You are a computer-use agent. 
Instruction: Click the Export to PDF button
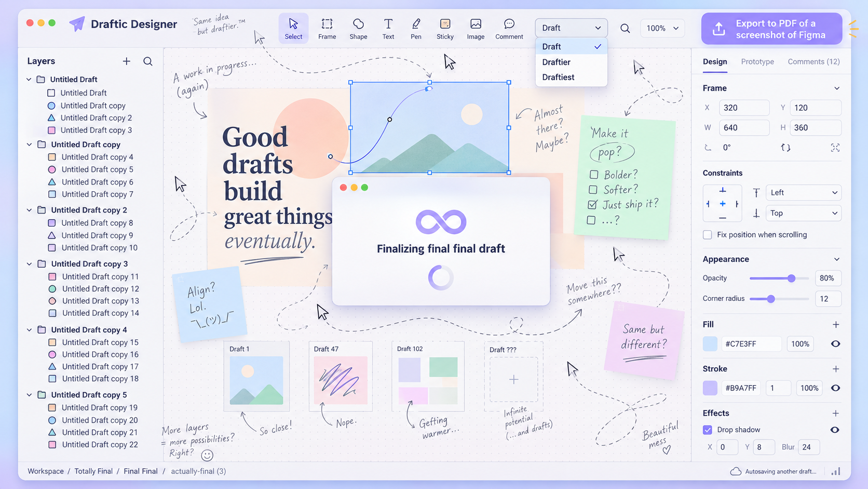click(x=771, y=29)
